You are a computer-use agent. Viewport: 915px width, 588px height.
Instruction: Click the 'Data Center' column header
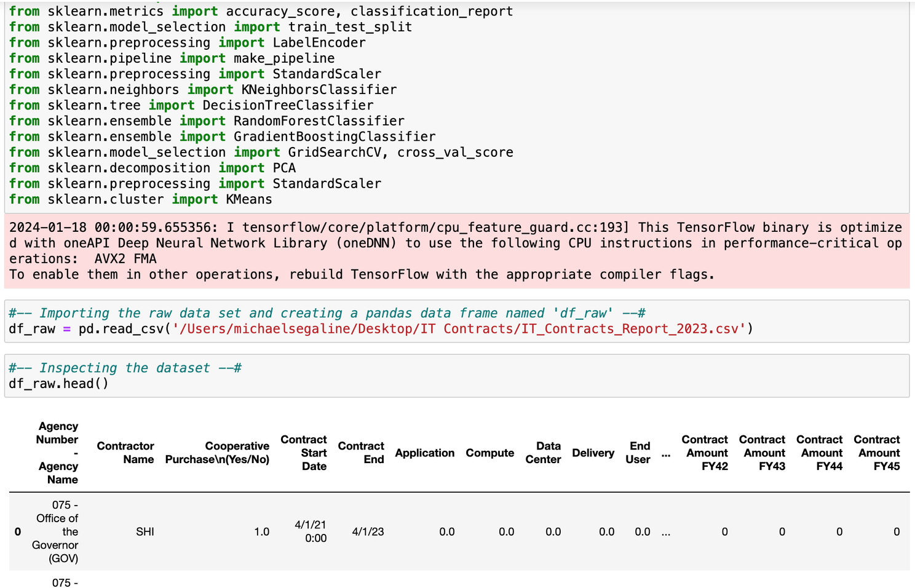544,453
